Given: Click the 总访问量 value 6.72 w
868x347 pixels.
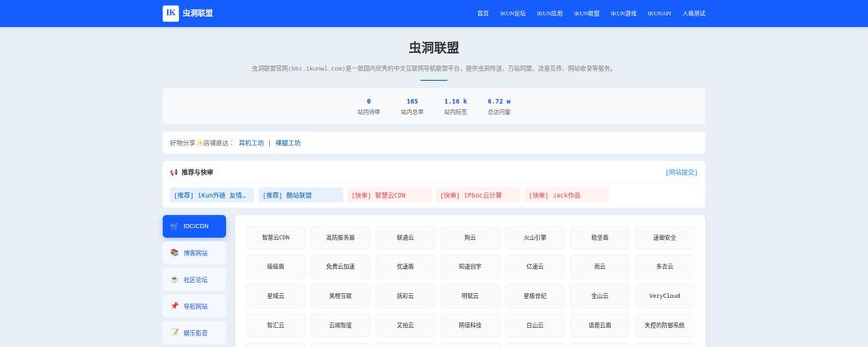Looking at the screenshot, I should pyautogui.click(x=499, y=101).
